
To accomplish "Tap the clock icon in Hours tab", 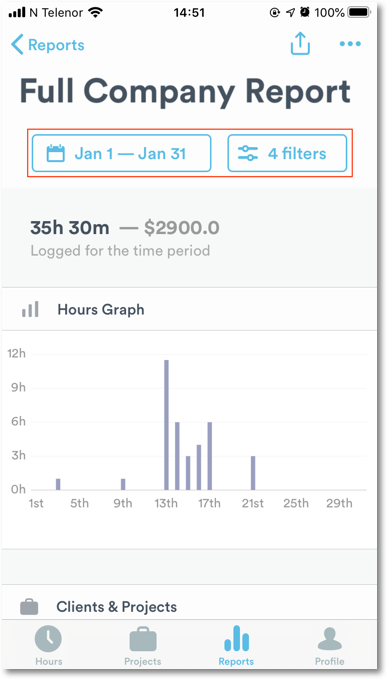I will 48,639.
